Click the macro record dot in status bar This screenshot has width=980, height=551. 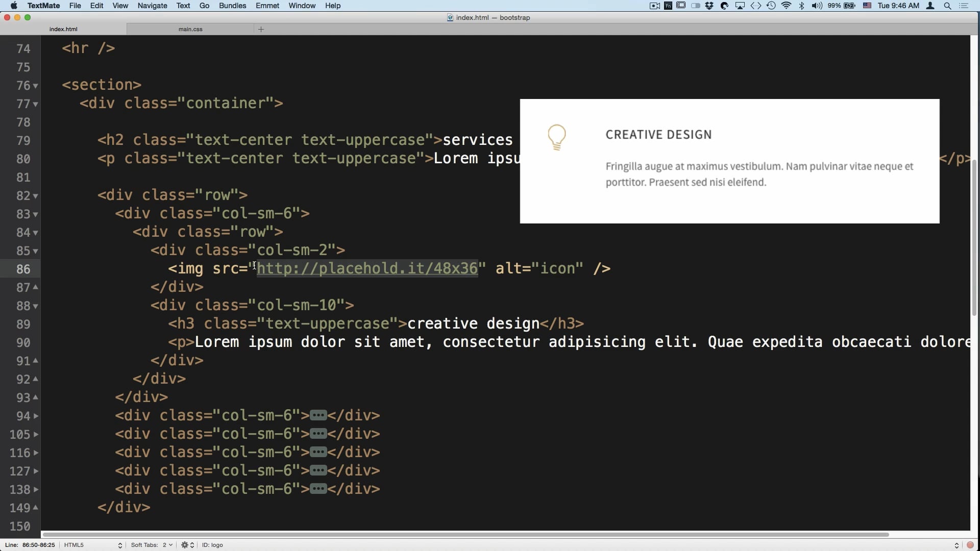click(970, 545)
